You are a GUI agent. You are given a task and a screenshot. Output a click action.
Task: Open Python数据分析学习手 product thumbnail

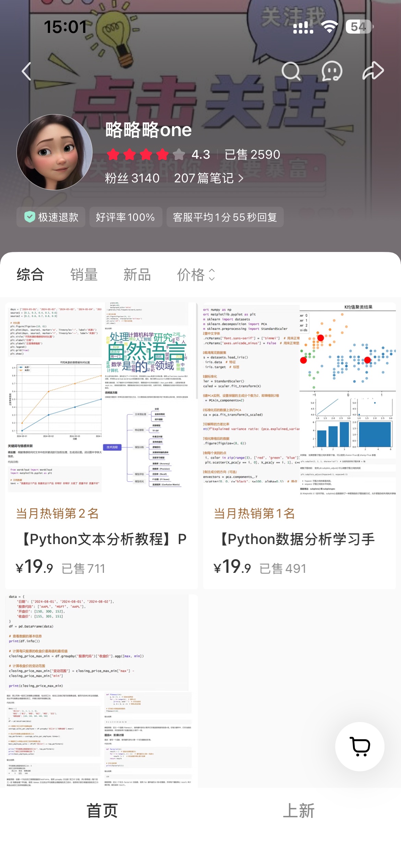pyautogui.click(x=299, y=399)
